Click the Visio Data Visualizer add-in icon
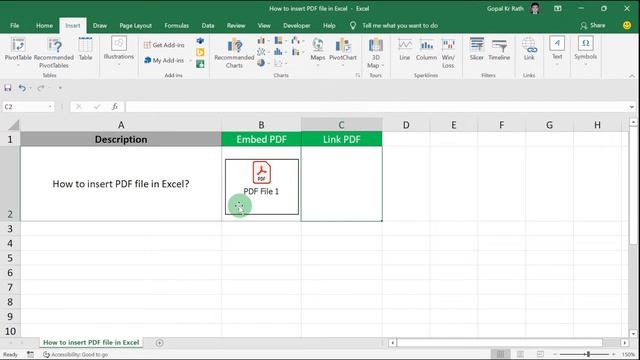Screen dimensions: 640x360 pos(200,41)
